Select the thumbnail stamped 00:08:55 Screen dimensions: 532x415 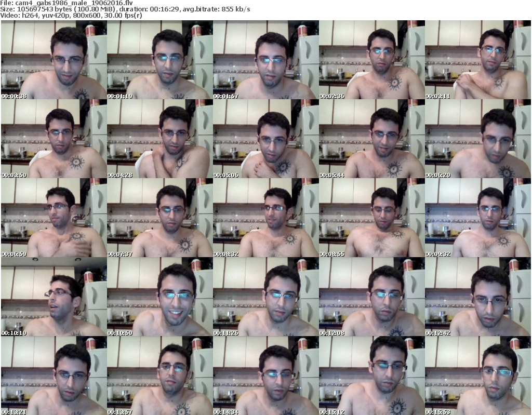371,218
